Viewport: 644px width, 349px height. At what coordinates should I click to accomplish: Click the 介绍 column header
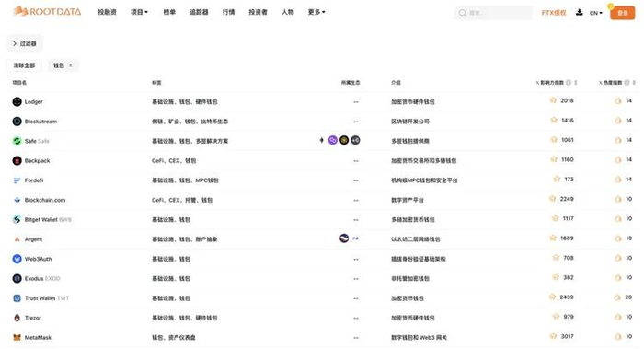coord(396,83)
